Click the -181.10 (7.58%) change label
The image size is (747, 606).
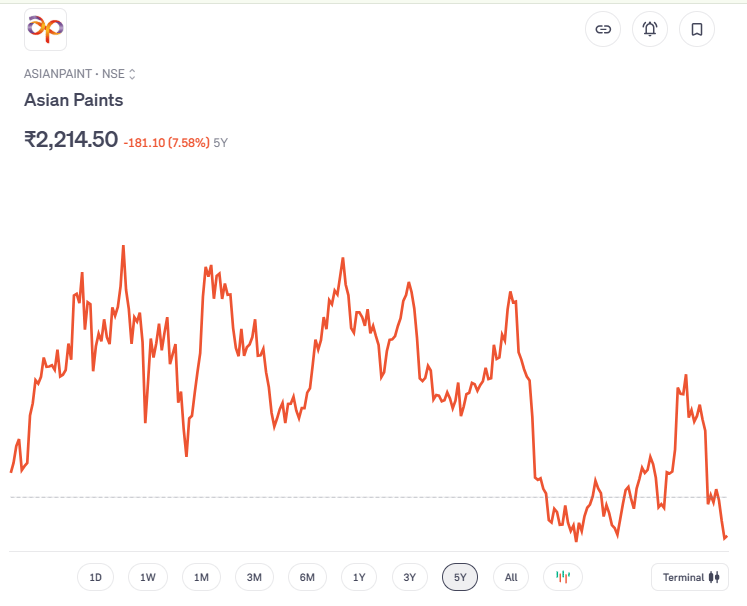(166, 143)
